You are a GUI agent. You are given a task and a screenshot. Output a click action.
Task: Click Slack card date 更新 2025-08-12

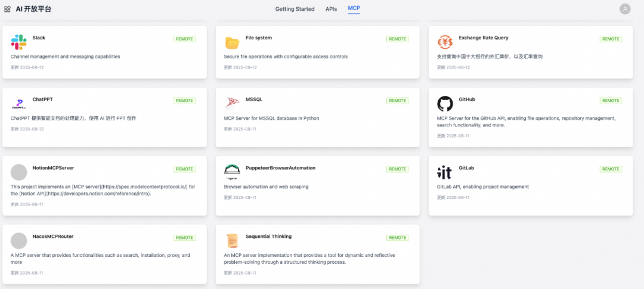(27, 67)
